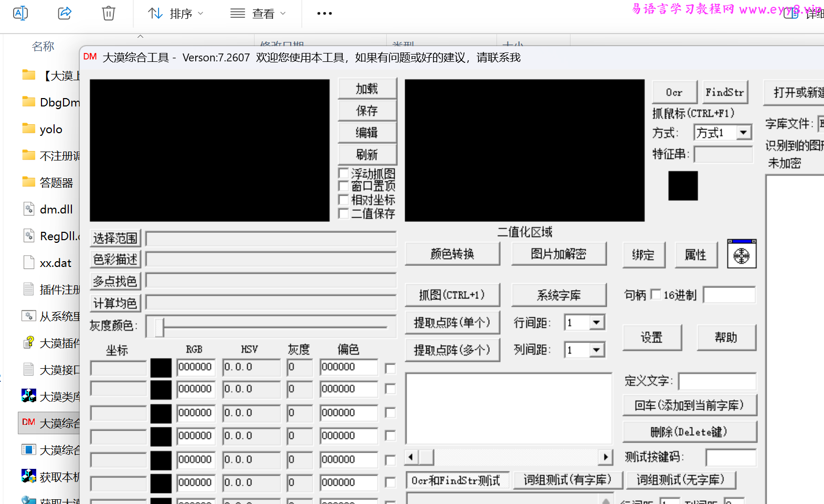This screenshot has width=824, height=504.
Task: Check the 16进制 checkbox
Action: click(x=656, y=295)
